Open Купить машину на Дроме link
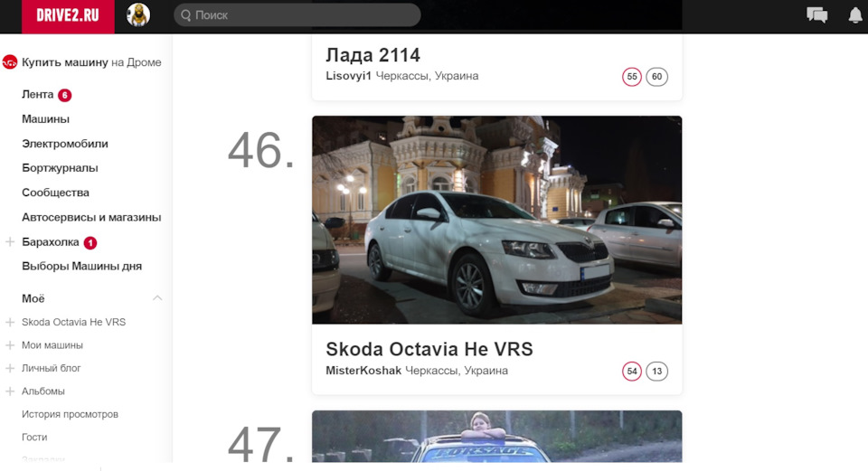 (x=91, y=62)
